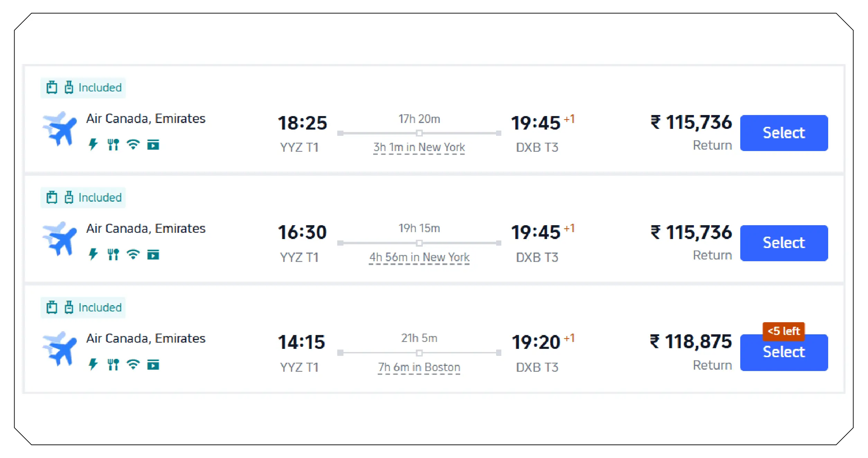This screenshot has width=868, height=458.
Task: Click the orange <5 left badge
Action: tap(783, 332)
